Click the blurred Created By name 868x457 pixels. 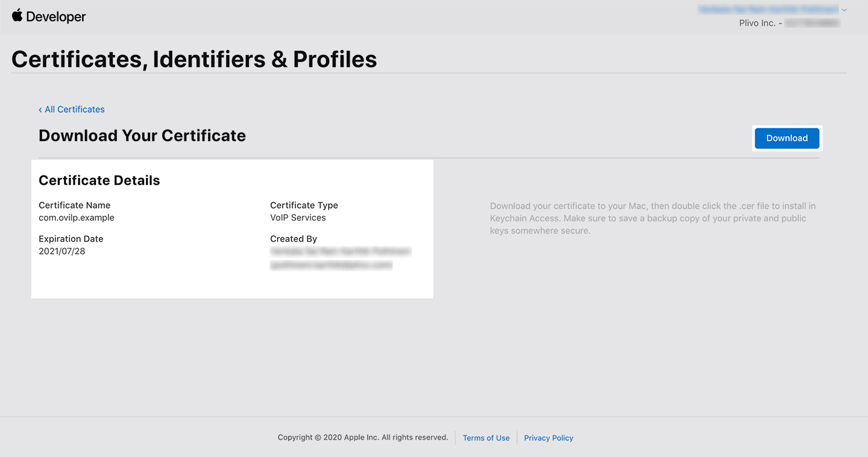341,251
